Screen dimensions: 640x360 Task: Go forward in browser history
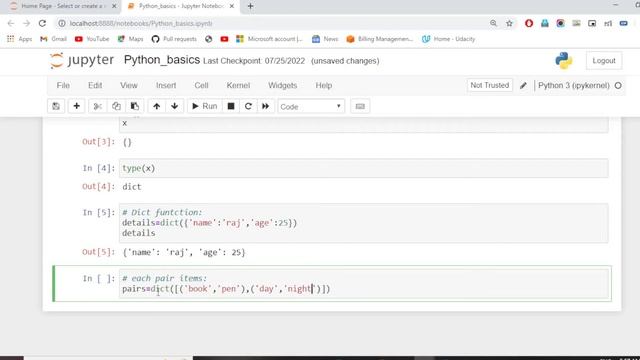point(27,23)
